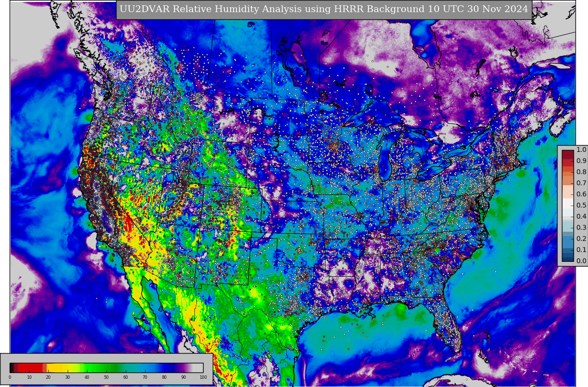Image resolution: width=588 pixels, height=387 pixels.
Task: Click the 20 tick label on bottom humidity scale
Action: [48, 377]
